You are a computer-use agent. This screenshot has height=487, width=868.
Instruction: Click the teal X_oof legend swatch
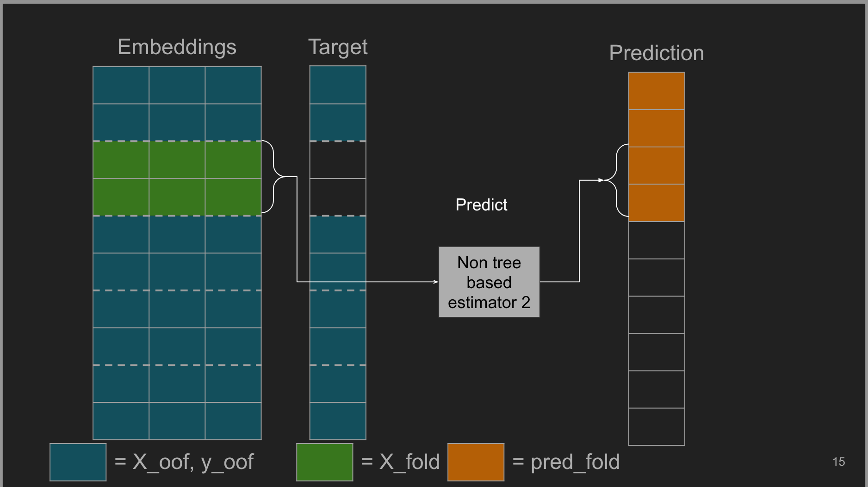[78, 462]
